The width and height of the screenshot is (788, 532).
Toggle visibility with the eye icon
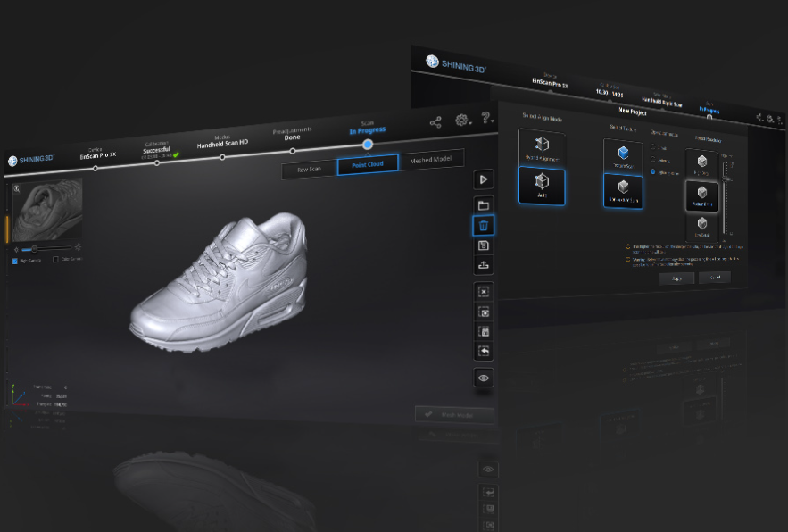tap(484, 378)
